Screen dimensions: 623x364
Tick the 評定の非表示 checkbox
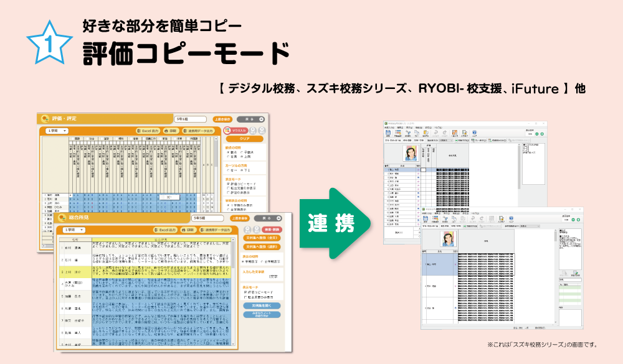228,192
